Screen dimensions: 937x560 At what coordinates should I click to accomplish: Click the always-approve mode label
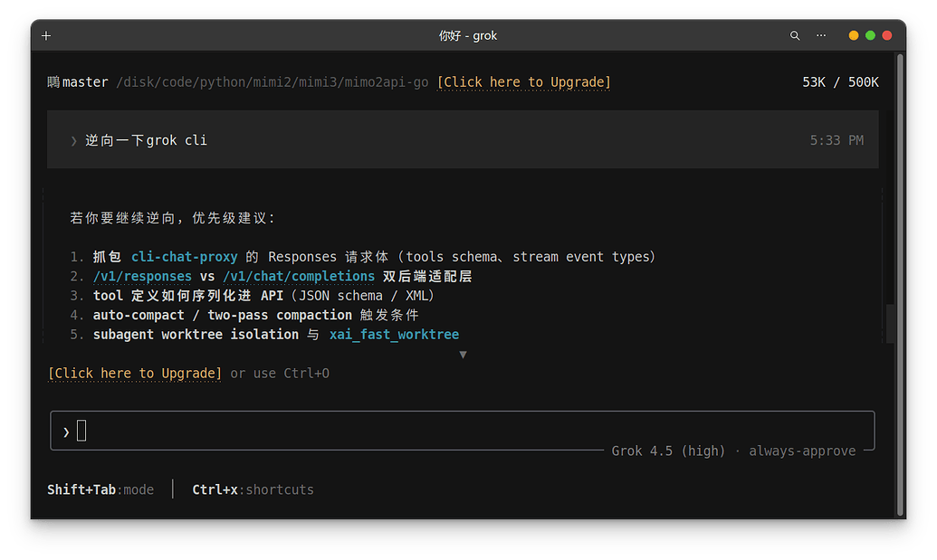tap(802, 451)
